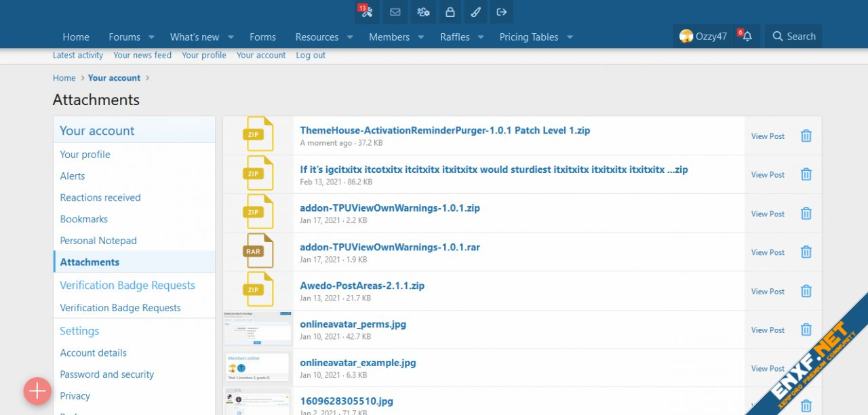Click the Search button in the navigation bar

794,37
